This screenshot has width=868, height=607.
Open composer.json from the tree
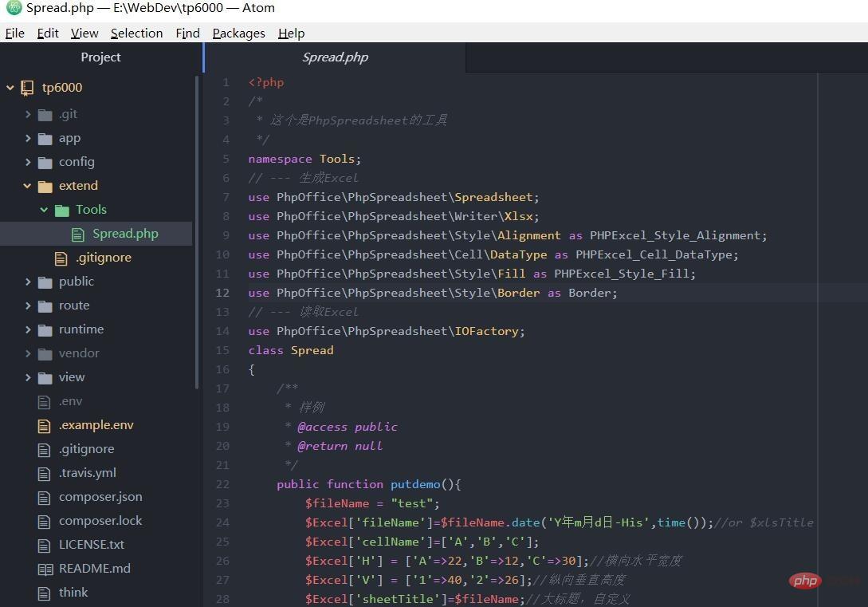pyautogui.click(x=100, y=497)
